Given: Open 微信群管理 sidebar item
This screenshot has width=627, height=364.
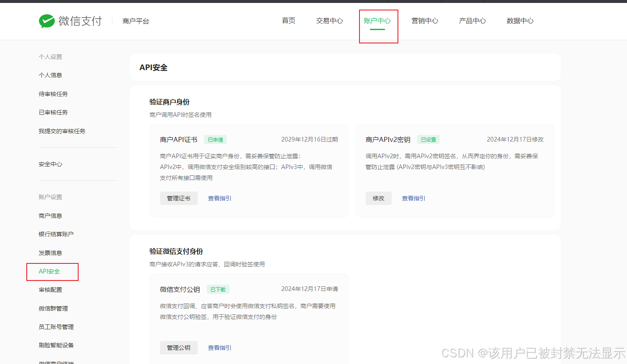Looking at the screenshot, I should pos(54,308).
